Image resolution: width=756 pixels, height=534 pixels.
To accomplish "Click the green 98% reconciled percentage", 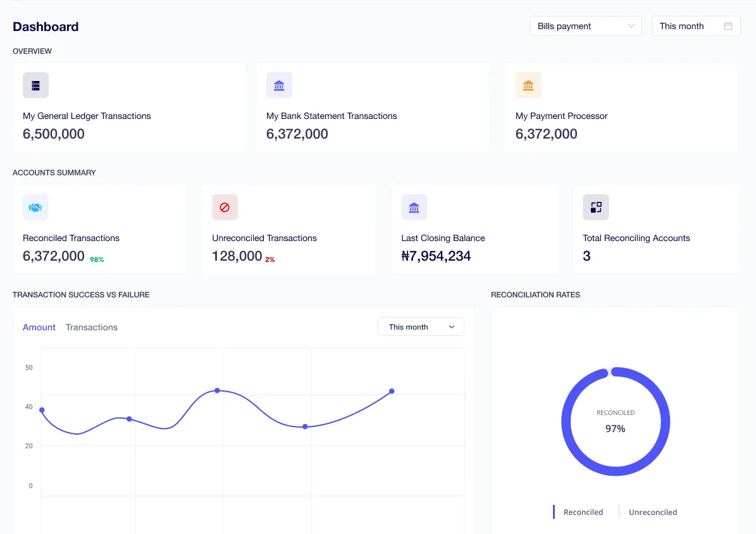I will (x=97, y=259).
